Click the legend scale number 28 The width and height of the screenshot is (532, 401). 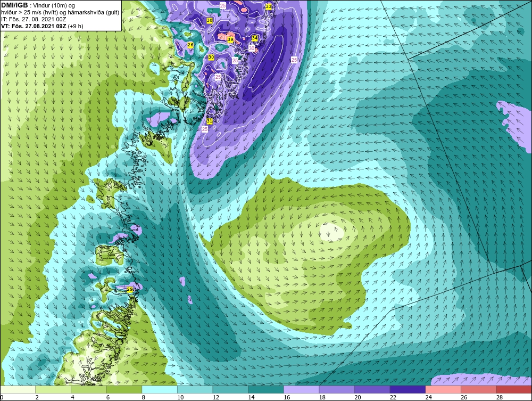[x=500, y=397]
